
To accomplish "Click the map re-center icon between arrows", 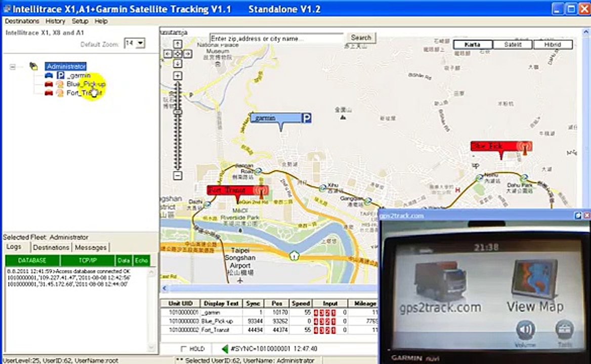I will [178, 54].
